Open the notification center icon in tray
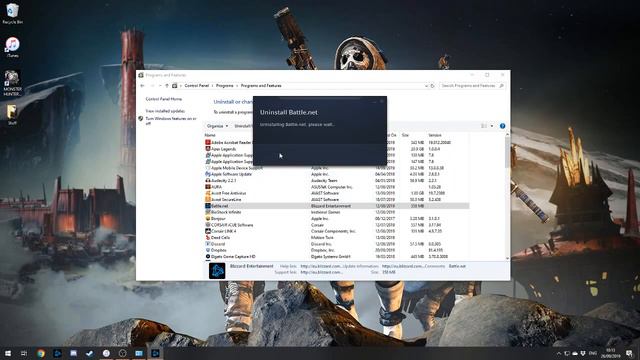The image size is (640, 360). coord(630,353)
